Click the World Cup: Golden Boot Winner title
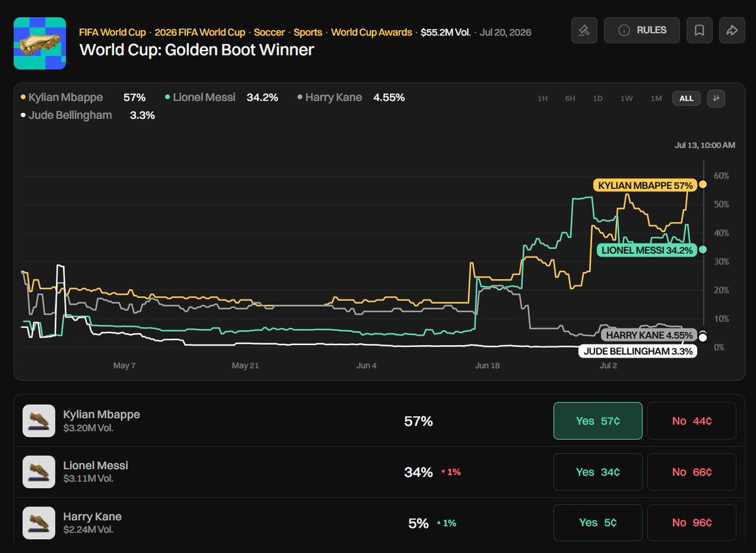 coord(197,50)
